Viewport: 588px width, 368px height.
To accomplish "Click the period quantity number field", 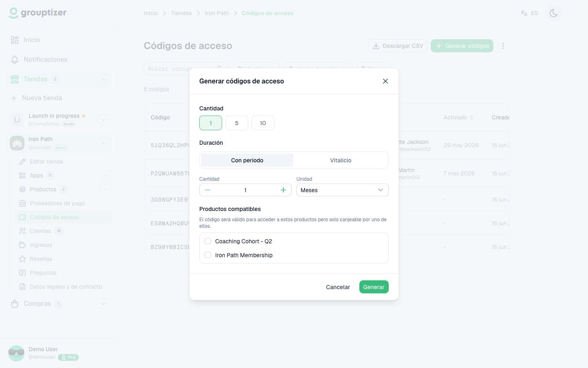I will (245, 190).
